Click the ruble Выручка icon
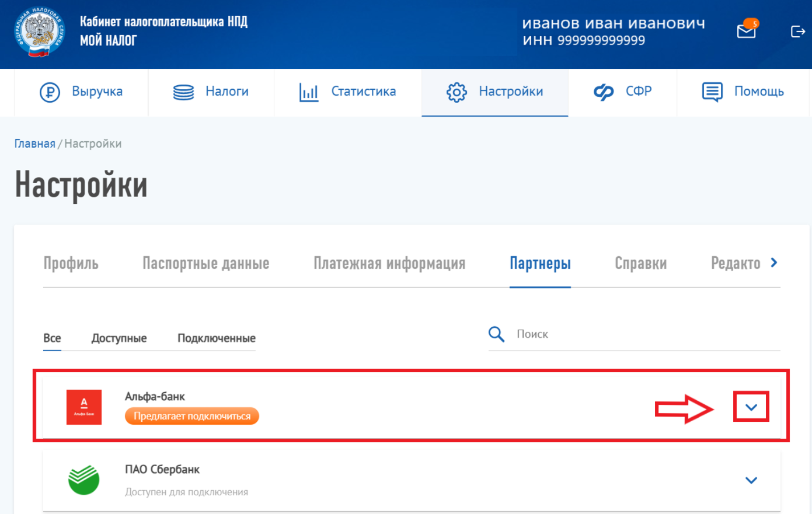This screenshot has width=812, height=514. (x=50, y=92)
